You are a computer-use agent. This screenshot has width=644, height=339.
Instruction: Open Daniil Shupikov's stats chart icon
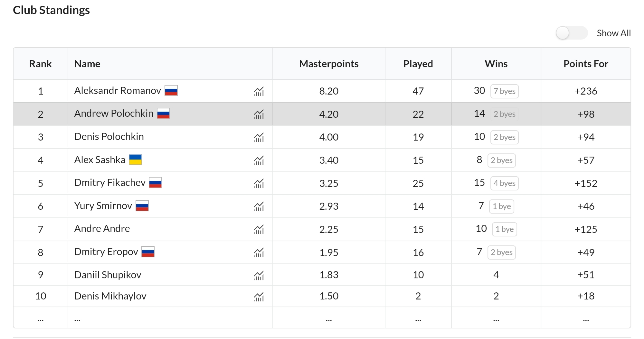pos(259,276)
